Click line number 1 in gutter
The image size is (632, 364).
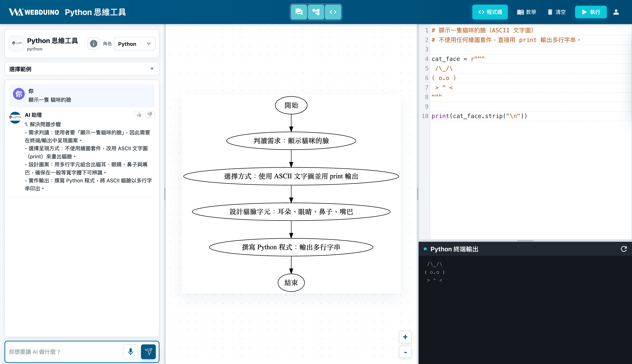(427, 30)
